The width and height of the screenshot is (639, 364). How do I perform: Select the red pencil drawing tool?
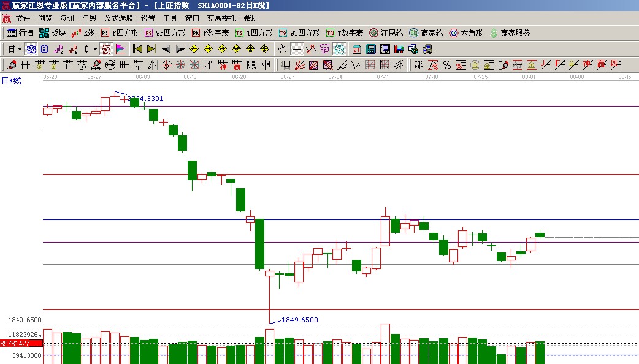click(12, 65)
